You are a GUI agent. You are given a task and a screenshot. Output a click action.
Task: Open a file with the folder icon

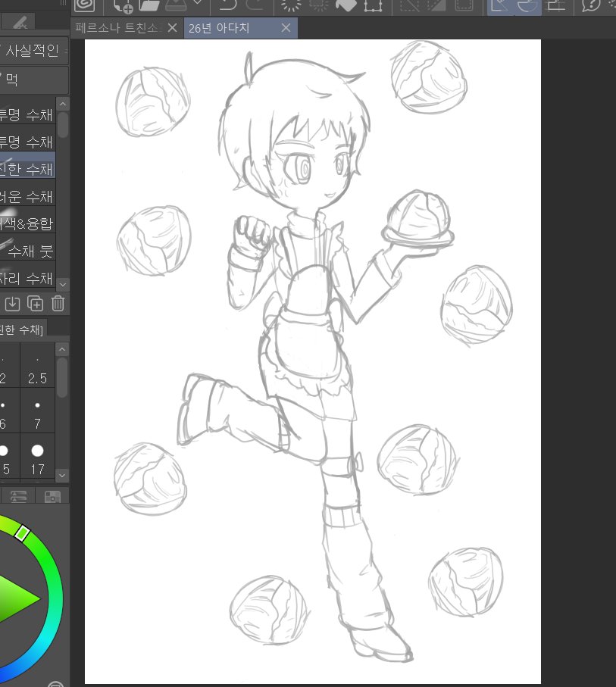click(149, 5)
